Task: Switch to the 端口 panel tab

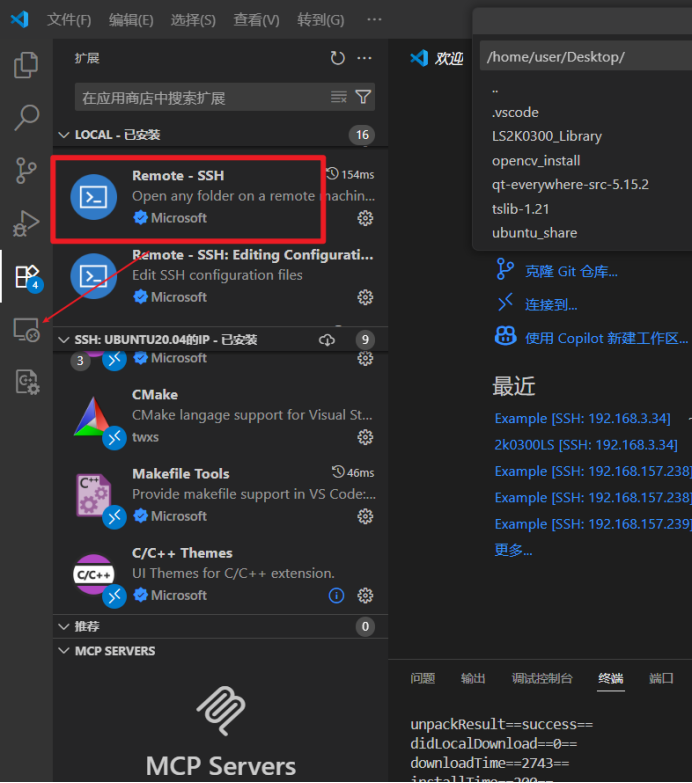Action: (661, 678)
